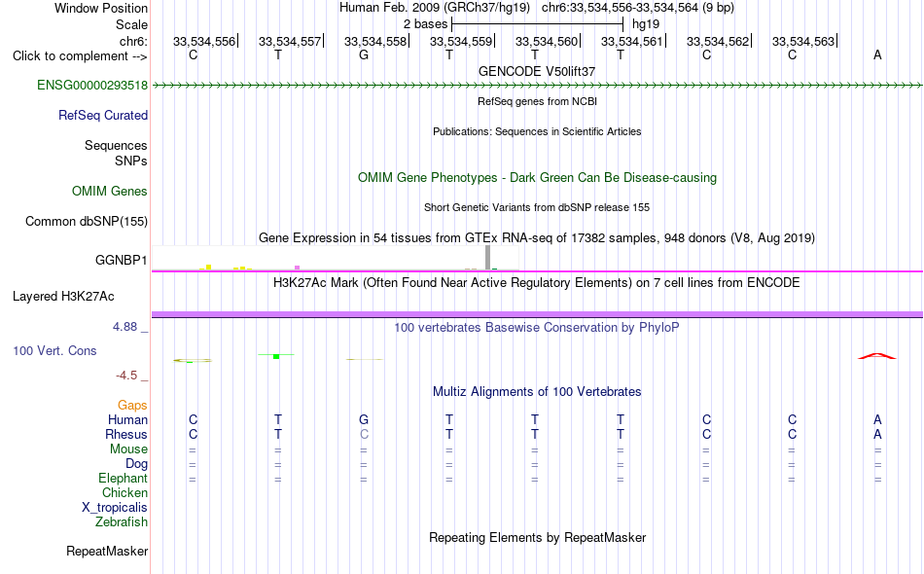The image size is (924, 574).
Task: Select the Human species row label
Action: tap(127, 419)
